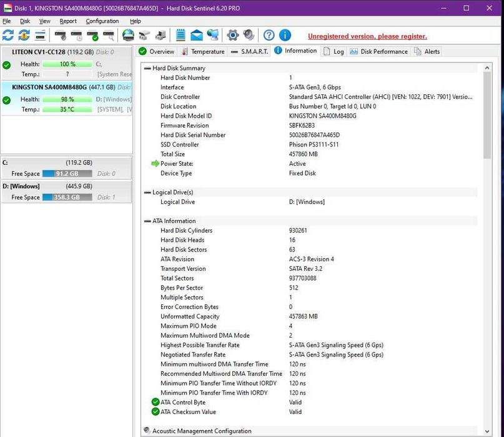
Task: Click the disk with magnifier toolbar icon
Action: 109,35
